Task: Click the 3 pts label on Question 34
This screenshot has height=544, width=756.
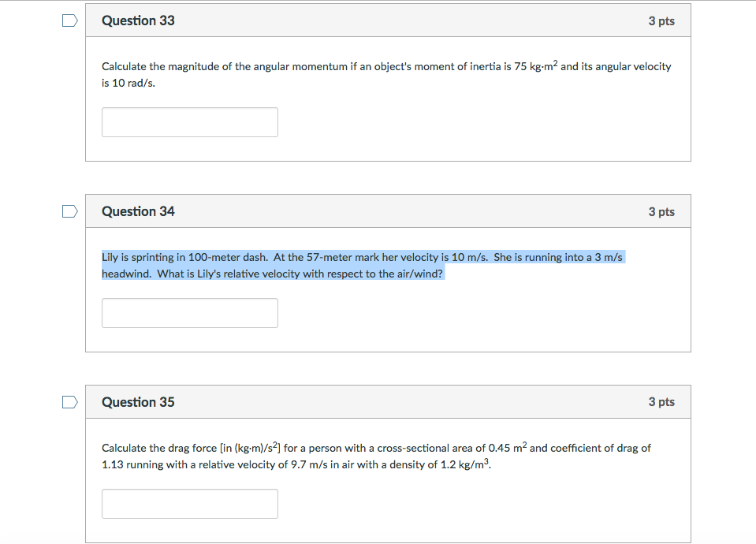Action: point(661,212)
